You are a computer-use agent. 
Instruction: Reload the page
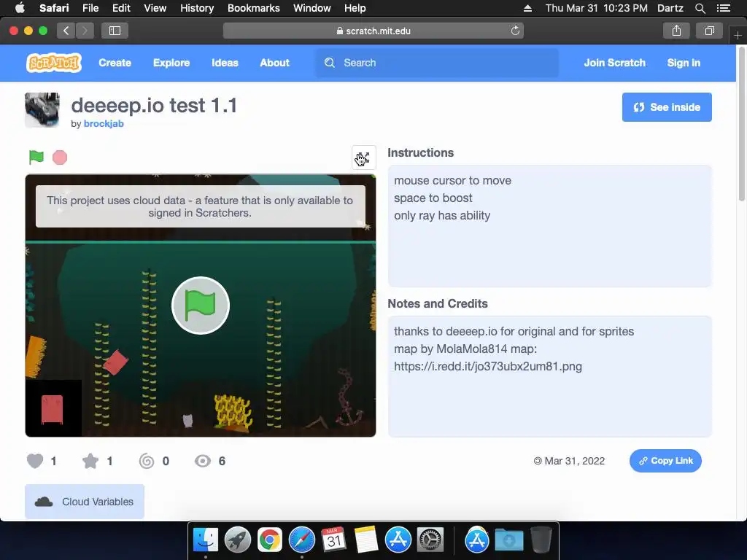(x=515, y=31)
